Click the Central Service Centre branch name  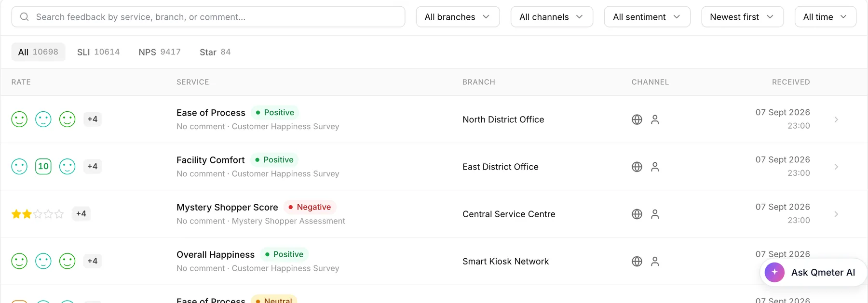pyautogui.click(x=509, y=214)
